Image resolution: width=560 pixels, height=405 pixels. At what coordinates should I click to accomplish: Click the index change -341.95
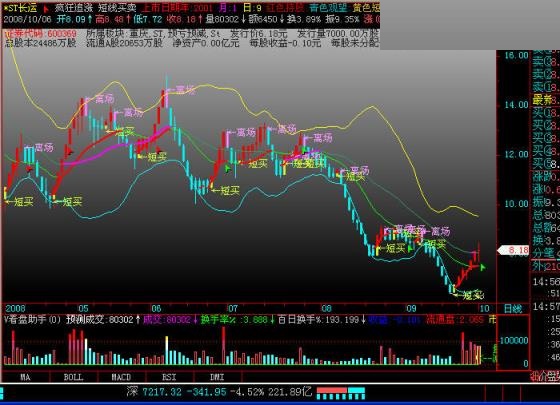[x=207, y=392]
